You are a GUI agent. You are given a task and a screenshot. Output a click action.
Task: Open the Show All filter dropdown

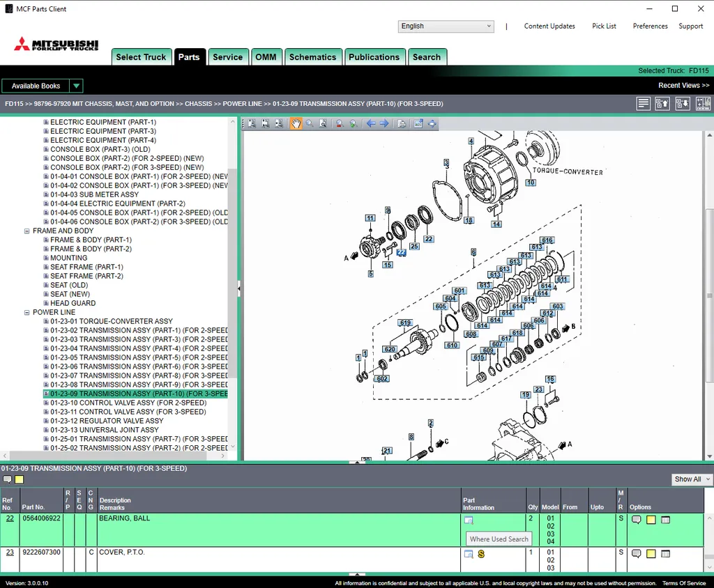(692, 479)
